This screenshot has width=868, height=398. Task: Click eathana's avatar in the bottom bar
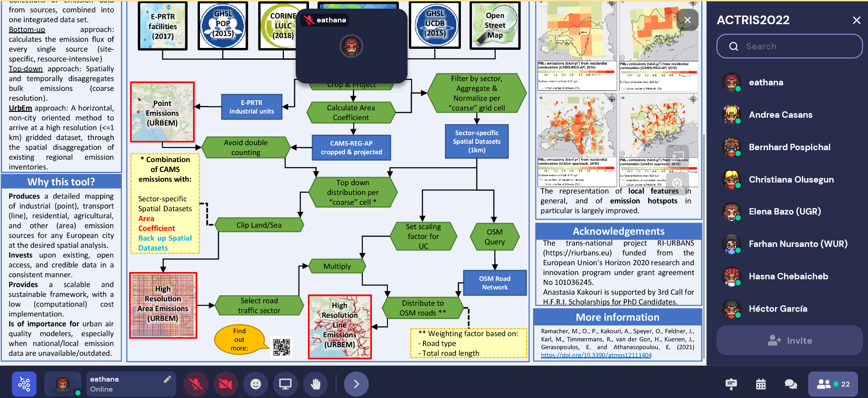coord(63,384)
